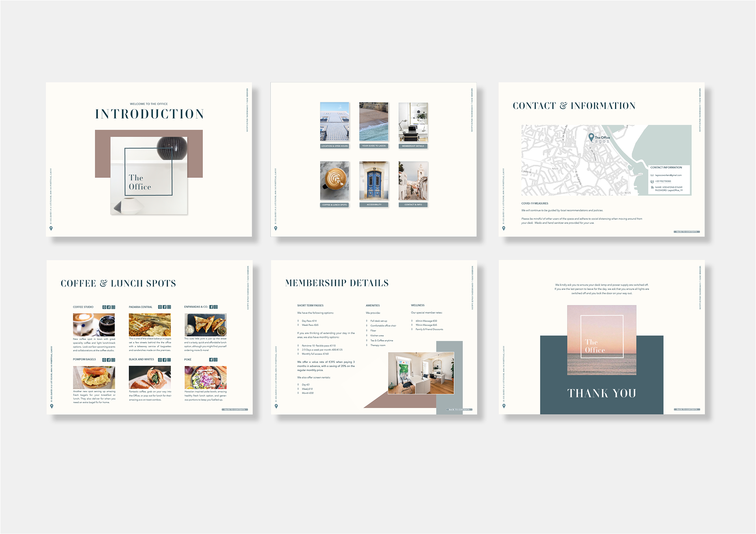Open Enpanadas & Co. Facebook icon
Image resolution: width=756 pixels, height=534 pixels.
coord(211,307)
